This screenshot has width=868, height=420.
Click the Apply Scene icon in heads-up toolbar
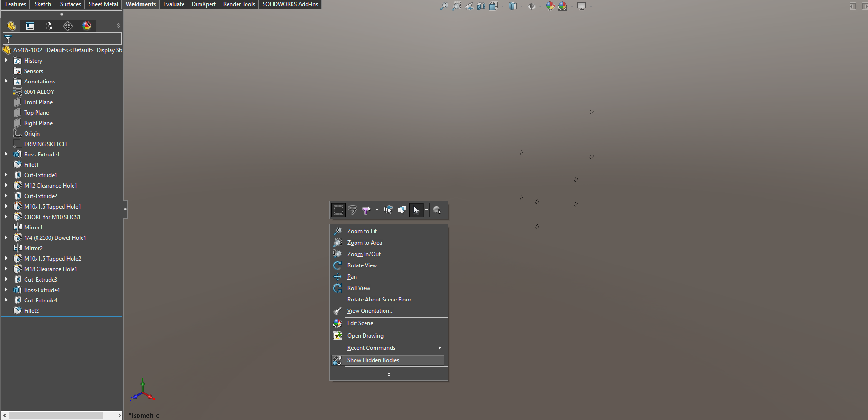(x=563, y=6)
